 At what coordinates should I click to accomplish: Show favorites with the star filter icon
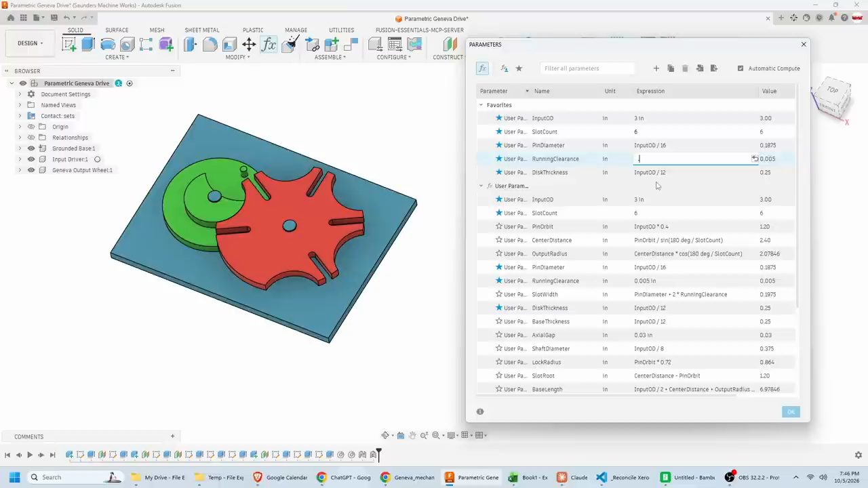(519, 68)
